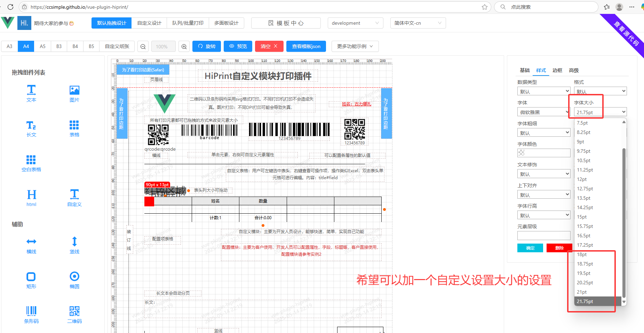
Task: Click the 字体颜色 color swatch field
Action: tap(544, 153)
